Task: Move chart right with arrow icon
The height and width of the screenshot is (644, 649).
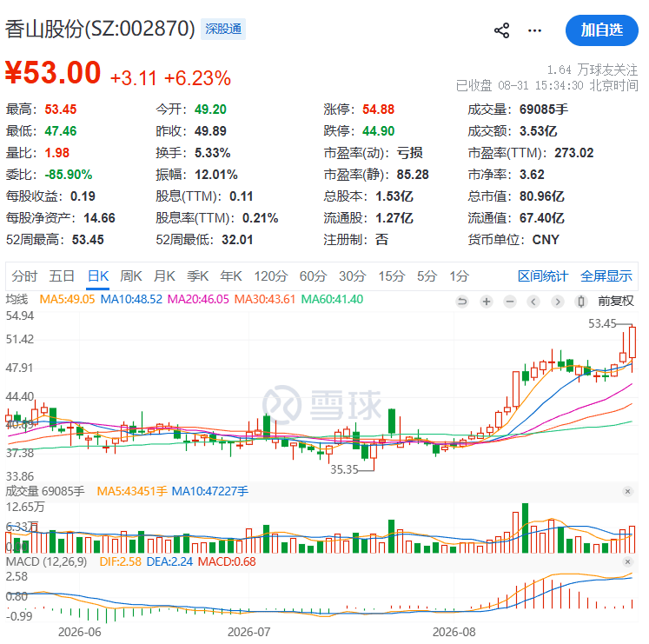Action: 558,302
